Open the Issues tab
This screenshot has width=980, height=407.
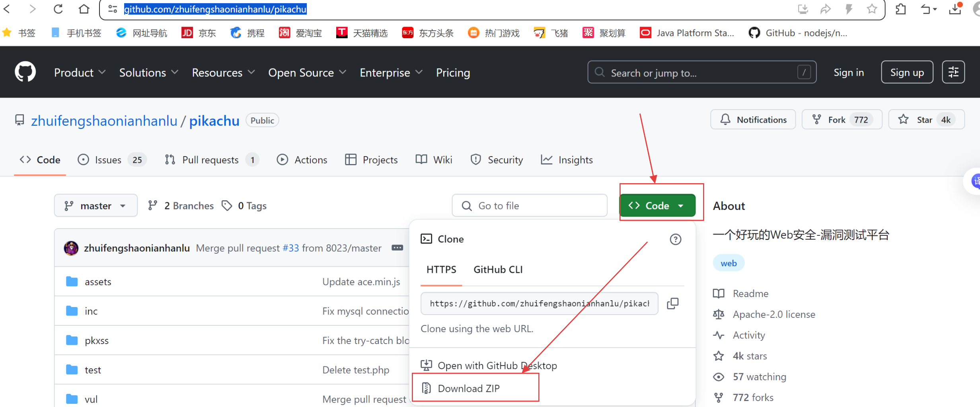point(112,160)
